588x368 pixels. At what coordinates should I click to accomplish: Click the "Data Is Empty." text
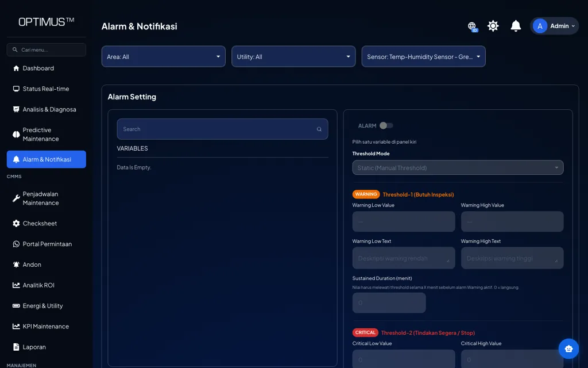pos(134,167)
